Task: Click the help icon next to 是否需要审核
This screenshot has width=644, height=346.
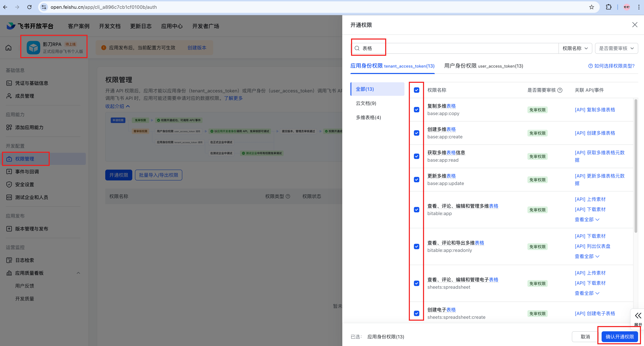Action: pos(560,90)
